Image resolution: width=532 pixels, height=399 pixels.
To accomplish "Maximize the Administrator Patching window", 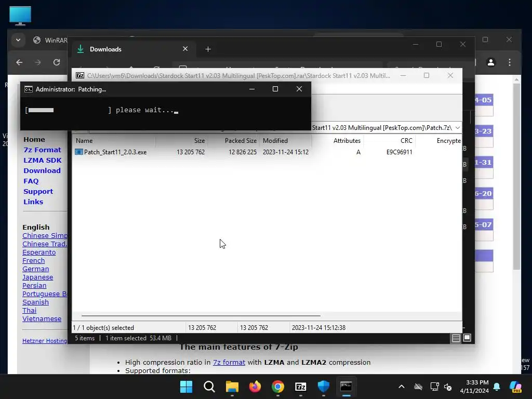I will (x=275, y=89).
